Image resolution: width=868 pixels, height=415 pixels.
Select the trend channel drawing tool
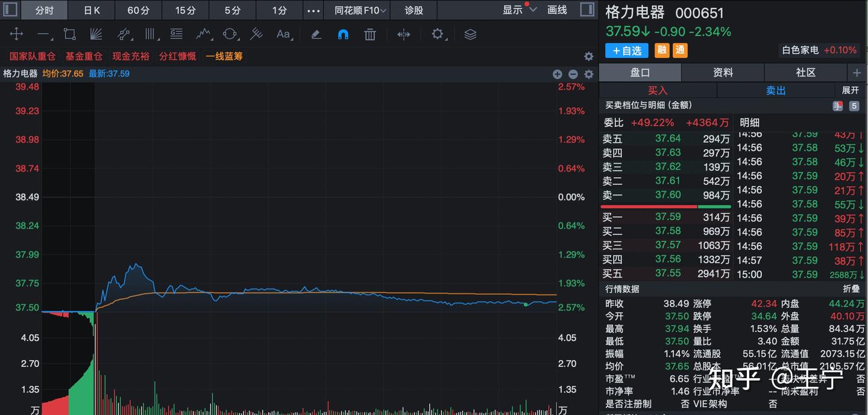click(124, 34)
